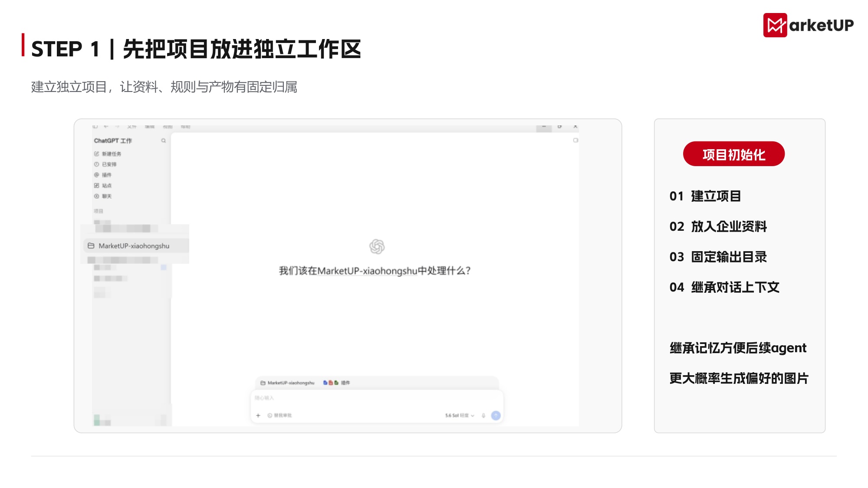Click the subtitle 建立独立项目，让资料、规则与产物有固定归属
The height and width of the screenshot is (488, 868).
click(x=164, y=87)
